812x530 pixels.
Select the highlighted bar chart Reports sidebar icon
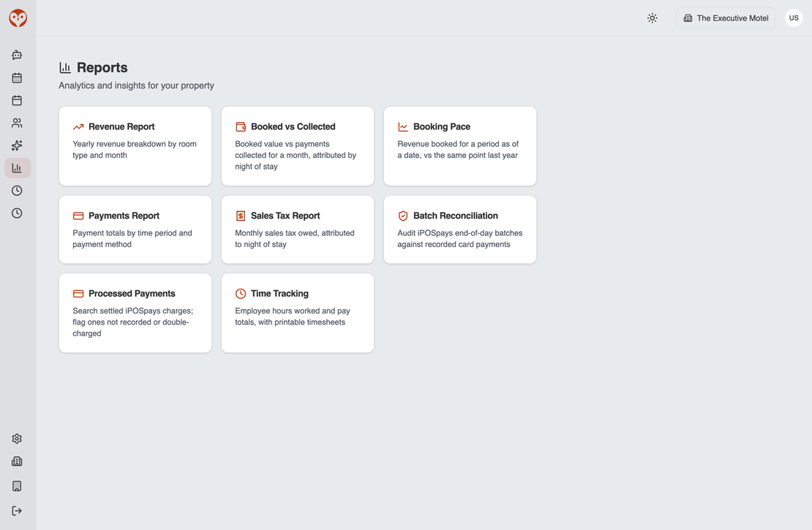tap(17, 167)
